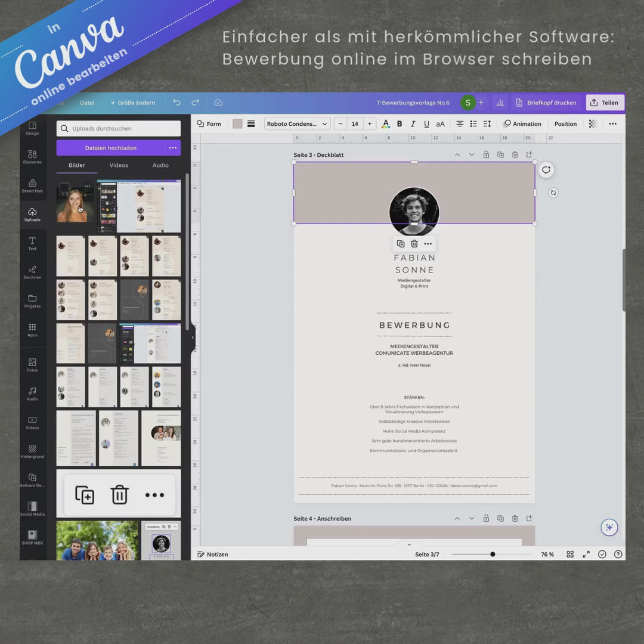Open the grid view icon

(x=570, y=554)
